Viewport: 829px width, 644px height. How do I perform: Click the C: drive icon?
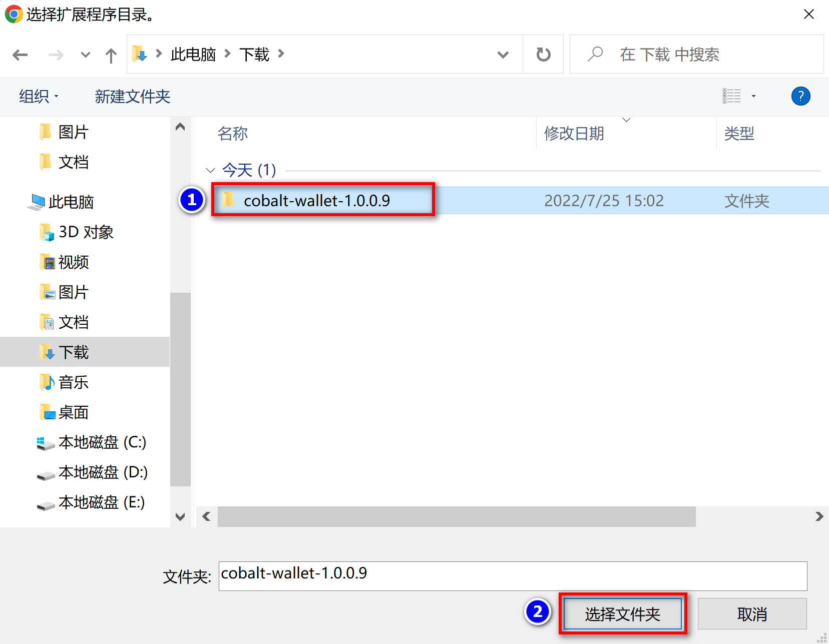46,443
